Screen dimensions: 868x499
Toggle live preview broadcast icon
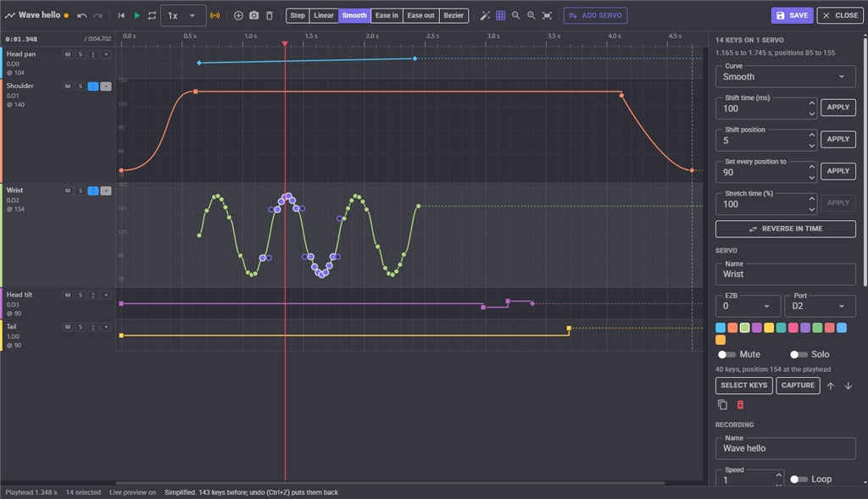coord(214,15)
